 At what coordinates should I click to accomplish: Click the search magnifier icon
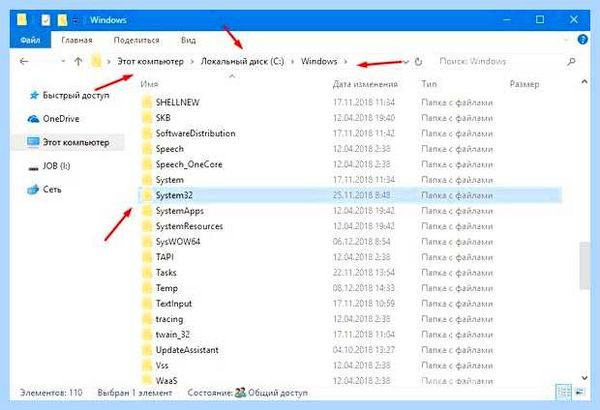[x=571, y=62]
